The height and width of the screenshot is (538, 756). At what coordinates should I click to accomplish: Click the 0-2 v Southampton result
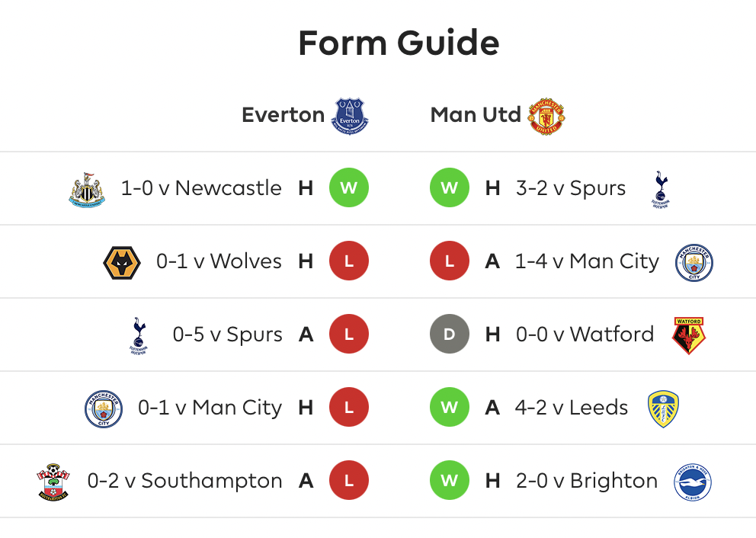184,481
